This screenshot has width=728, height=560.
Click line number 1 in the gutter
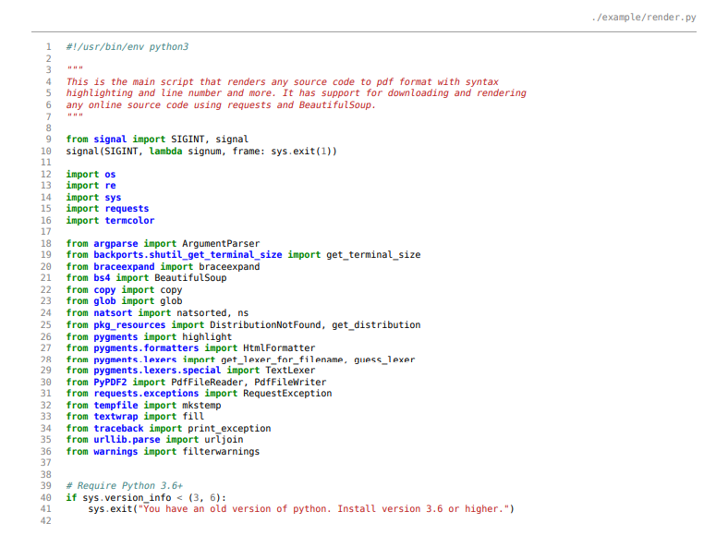coord(47,46)
